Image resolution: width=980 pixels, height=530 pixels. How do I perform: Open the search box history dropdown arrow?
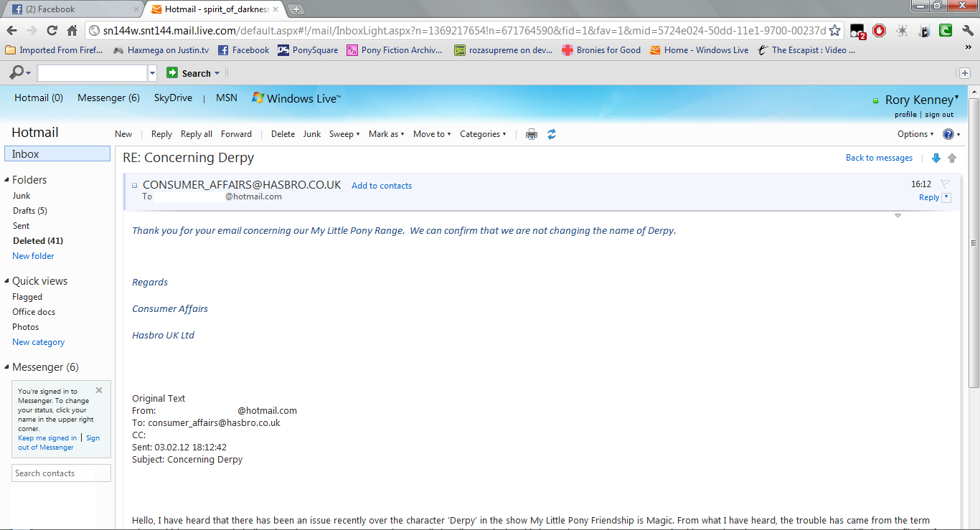click(x=152, y=73)
